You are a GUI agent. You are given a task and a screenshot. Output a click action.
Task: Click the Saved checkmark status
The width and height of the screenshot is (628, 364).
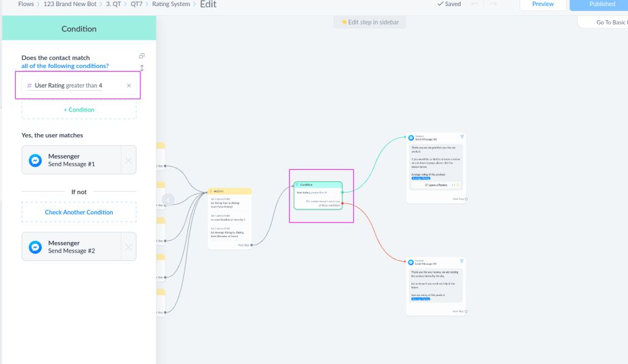pyautogui.click(x=449, y=4)
